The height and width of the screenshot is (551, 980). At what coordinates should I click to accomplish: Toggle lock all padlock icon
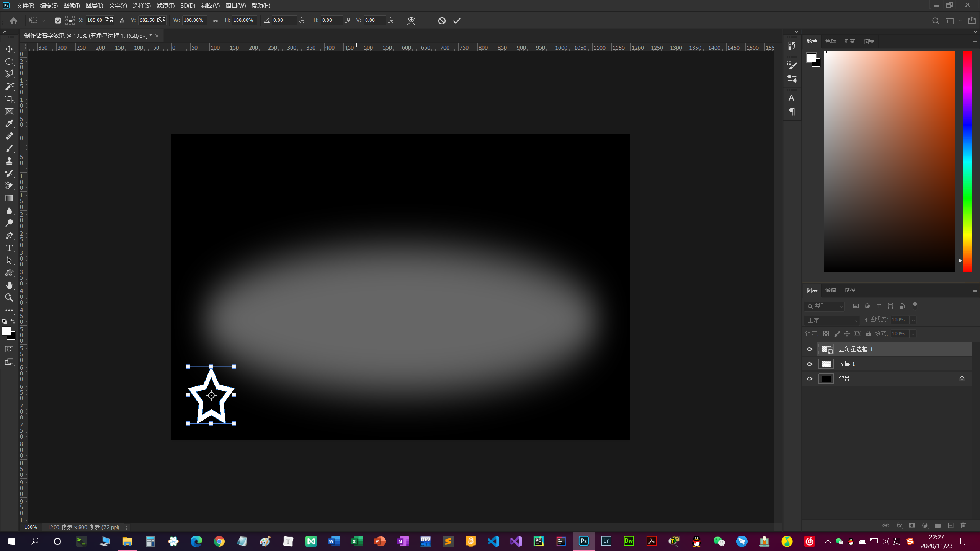(868, 334)
